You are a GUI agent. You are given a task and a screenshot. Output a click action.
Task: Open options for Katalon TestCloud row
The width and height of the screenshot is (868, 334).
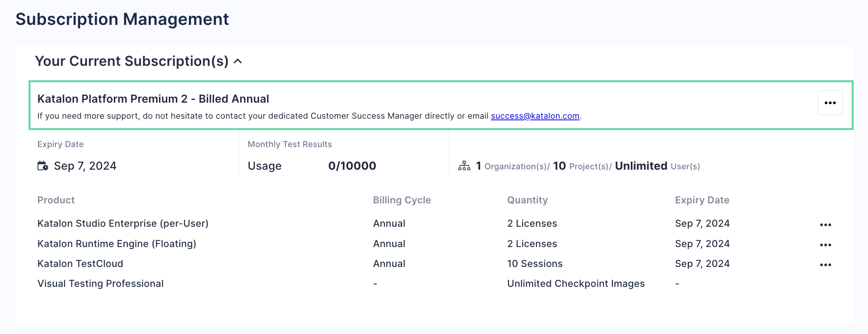click(825, 265)
